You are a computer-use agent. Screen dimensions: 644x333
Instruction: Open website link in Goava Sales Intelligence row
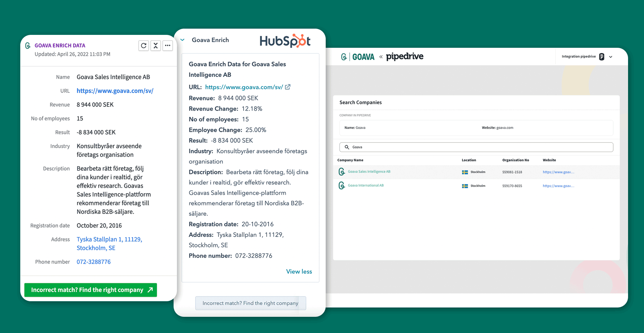click(x=558, y=172)
